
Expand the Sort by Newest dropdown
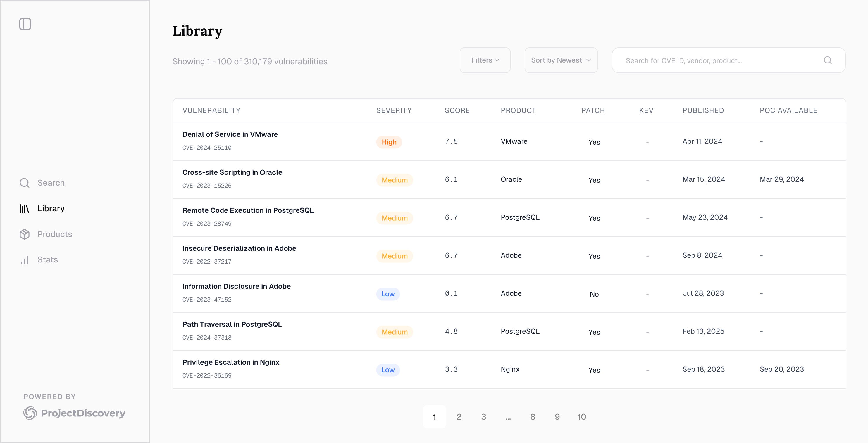(x=561, y=60)
